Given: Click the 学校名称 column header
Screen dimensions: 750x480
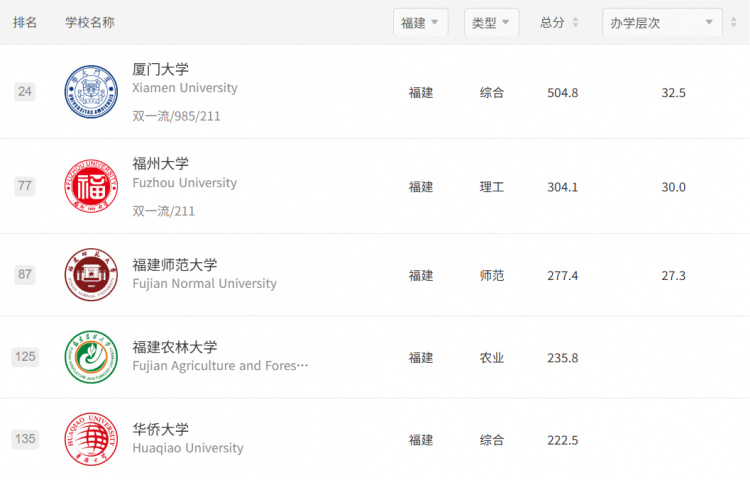Looking at the screenshot, I should tap(89, 22).
